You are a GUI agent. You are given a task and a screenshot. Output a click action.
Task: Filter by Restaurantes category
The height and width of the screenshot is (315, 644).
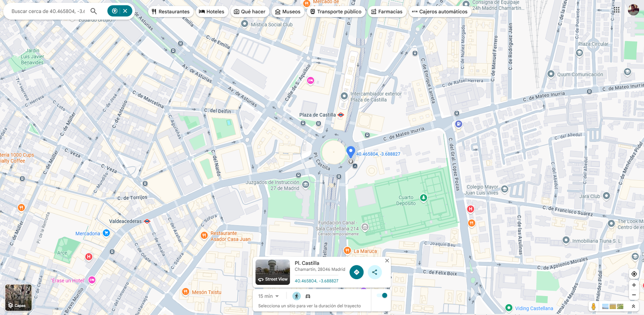click(x=171, y=12)
